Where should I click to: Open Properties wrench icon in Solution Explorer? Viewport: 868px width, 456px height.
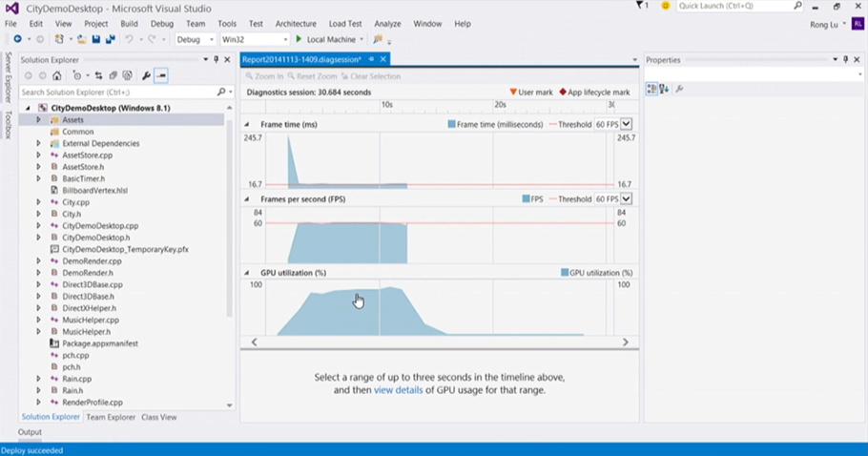coord(146,75)
